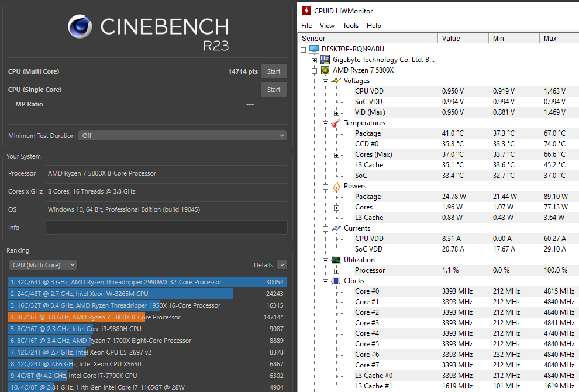Click the Sensor column header
This screenshot has height=392, width=579.
pyautogui.click(x=368, y=38)
